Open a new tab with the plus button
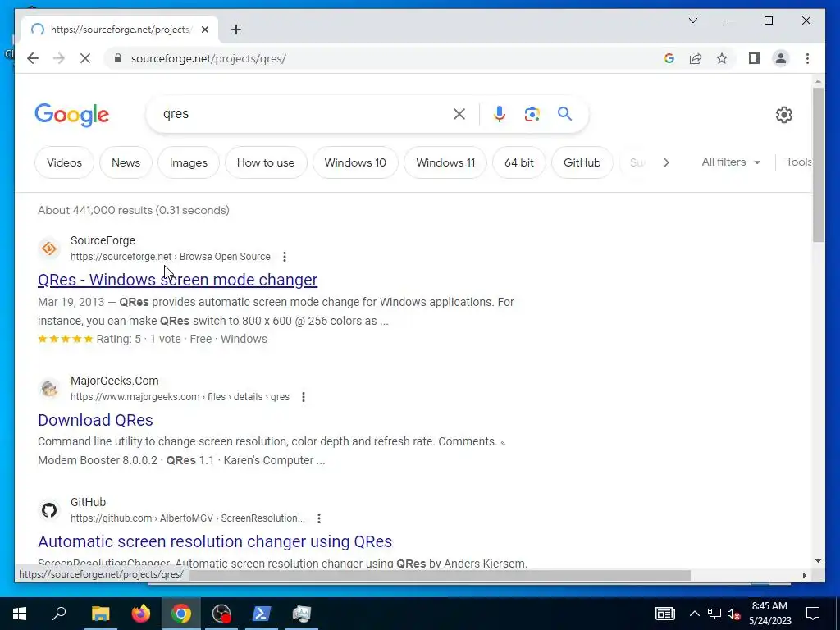This screenshot has height=630, width=840. 236,30
